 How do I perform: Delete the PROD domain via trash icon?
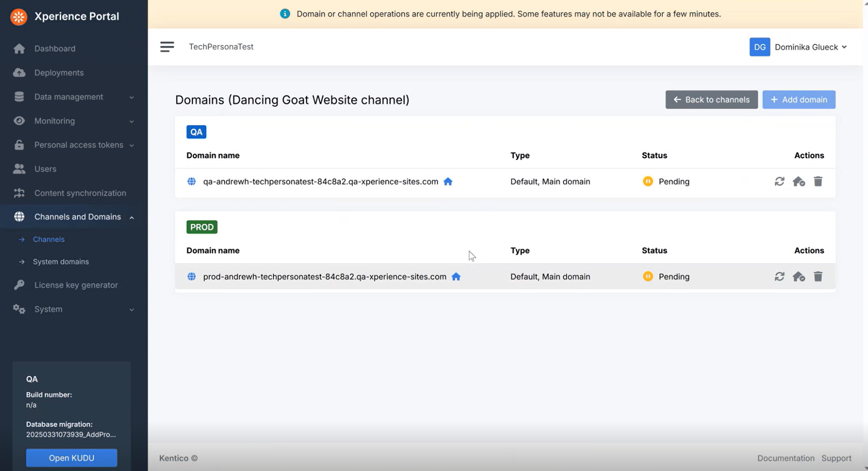(x=818, y=277)
